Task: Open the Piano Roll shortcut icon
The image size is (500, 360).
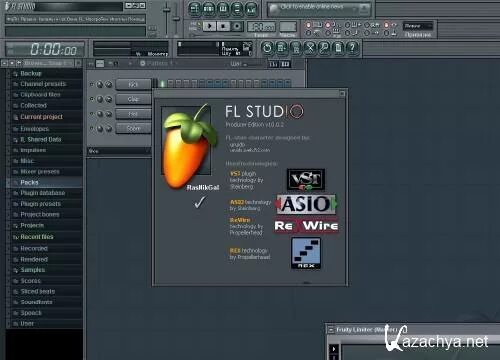Action: click(x=223, y=9)
